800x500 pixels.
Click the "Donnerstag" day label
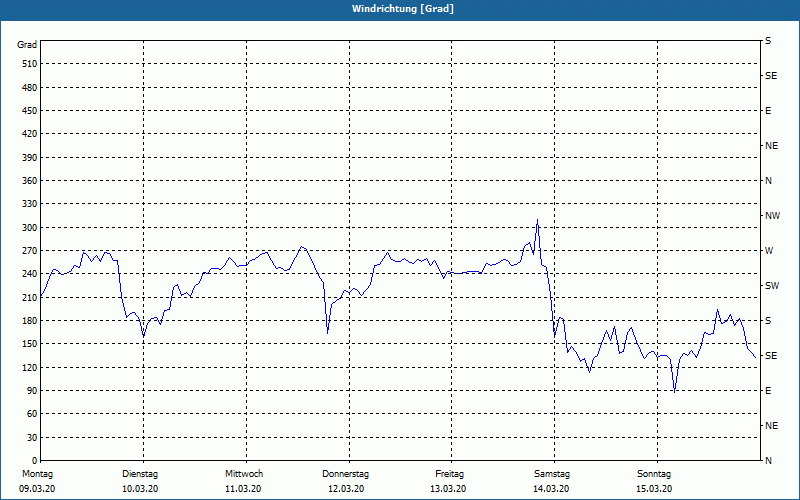point(345,474)
